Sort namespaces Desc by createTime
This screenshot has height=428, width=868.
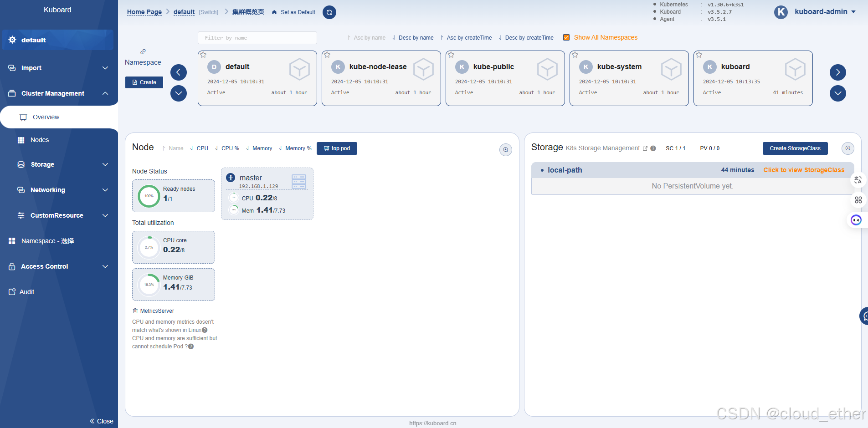click(526, 38)
